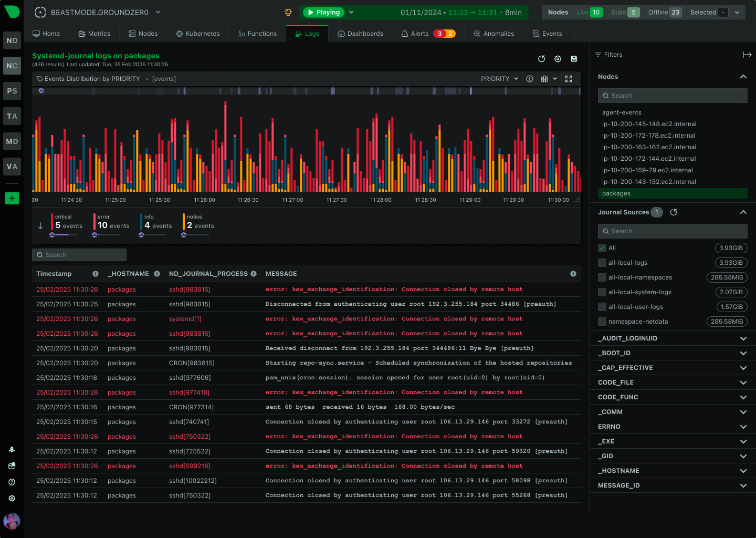
Task: Open the PRIORITY dropdown
Action: (x=498, y=78)
